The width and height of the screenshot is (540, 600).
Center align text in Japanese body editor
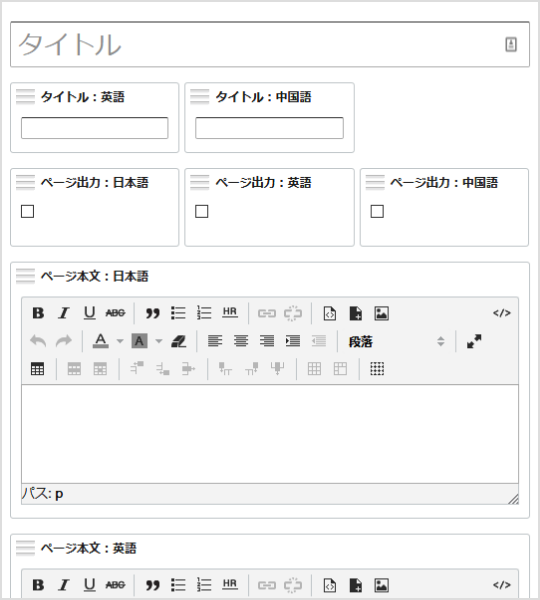coord(241,341)
